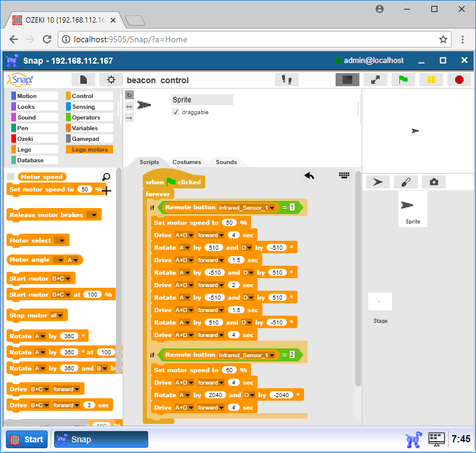
Task: Click the monitor keyboard tray icon
Action: [437, 439]
